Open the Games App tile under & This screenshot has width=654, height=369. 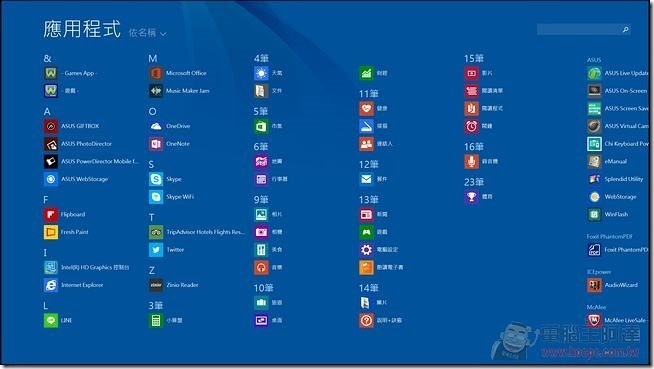click(x=70, y=73)
